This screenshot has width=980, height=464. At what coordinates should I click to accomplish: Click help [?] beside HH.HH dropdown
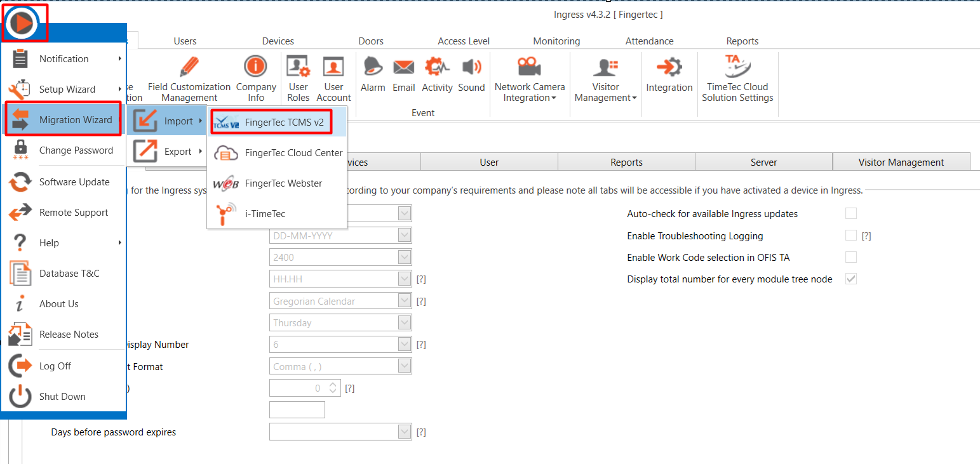click(x=421, y=279)
